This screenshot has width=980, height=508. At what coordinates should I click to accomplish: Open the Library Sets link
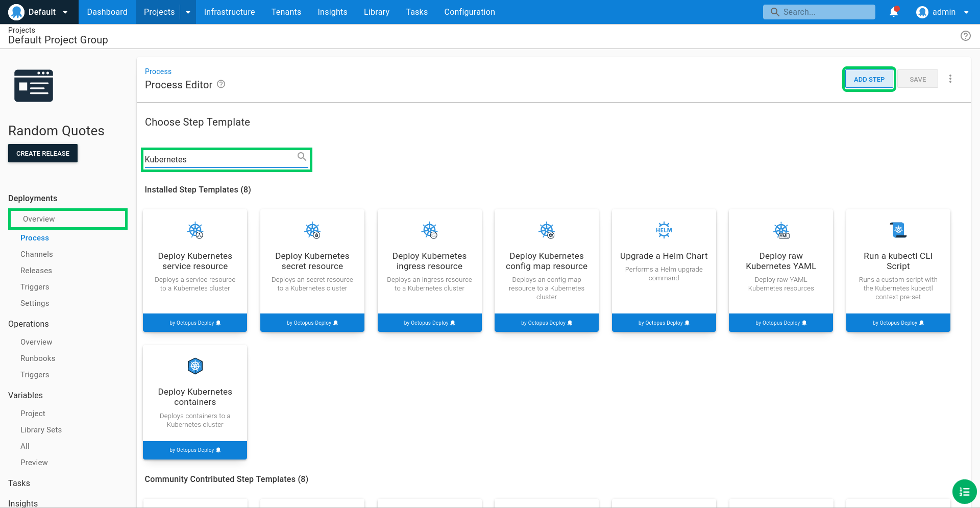coord(41,430)
